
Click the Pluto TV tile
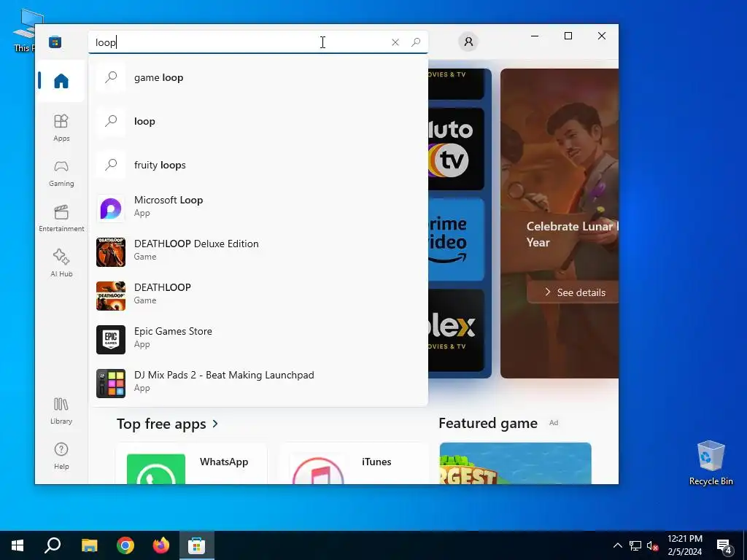pyautogui.click(x=456, y=149)
